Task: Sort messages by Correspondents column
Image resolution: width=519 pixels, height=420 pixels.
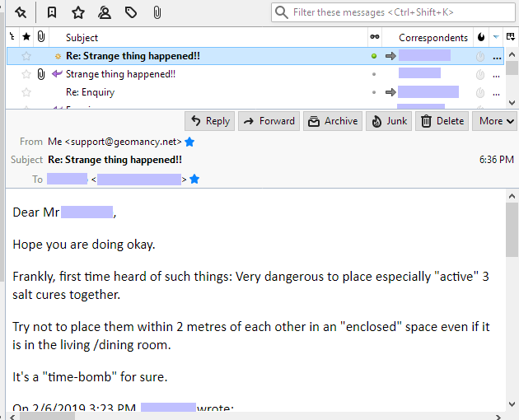Action: (432, 37)
